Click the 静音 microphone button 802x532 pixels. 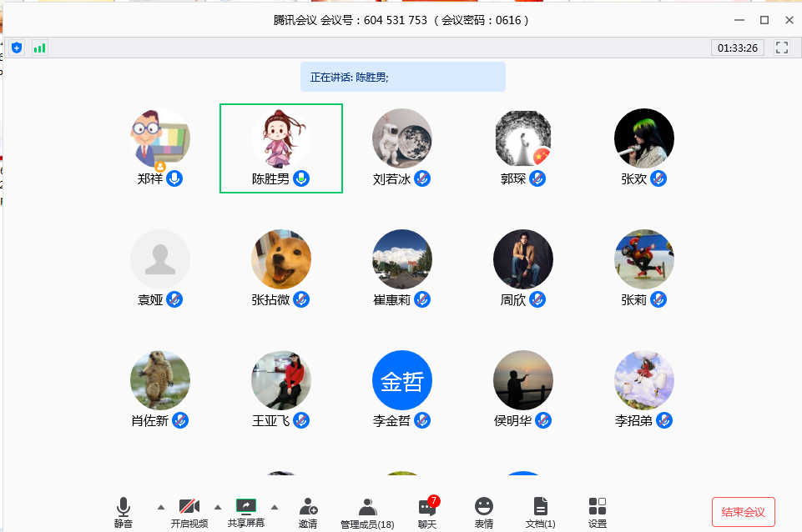[124, 513]
